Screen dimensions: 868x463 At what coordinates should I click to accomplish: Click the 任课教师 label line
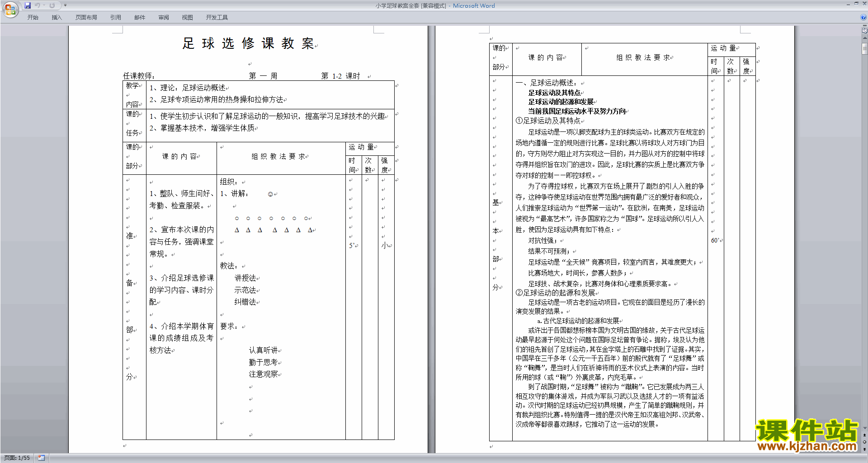139,76
